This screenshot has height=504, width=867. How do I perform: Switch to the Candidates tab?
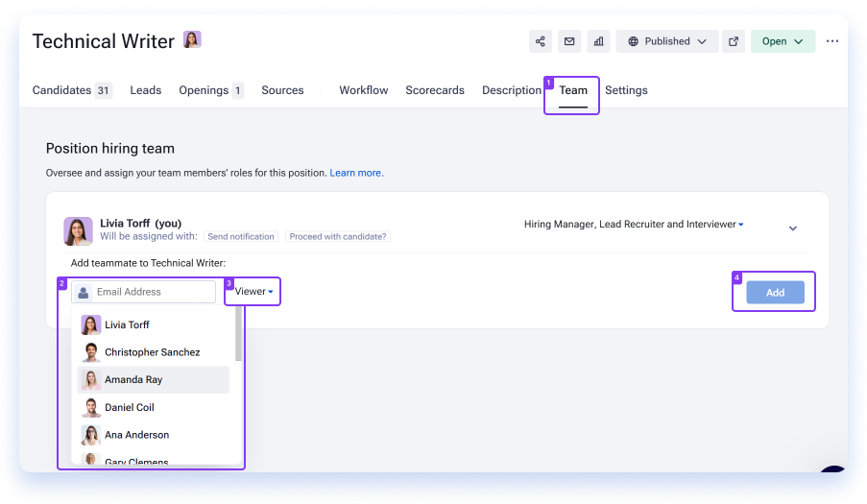pos(72,90)
